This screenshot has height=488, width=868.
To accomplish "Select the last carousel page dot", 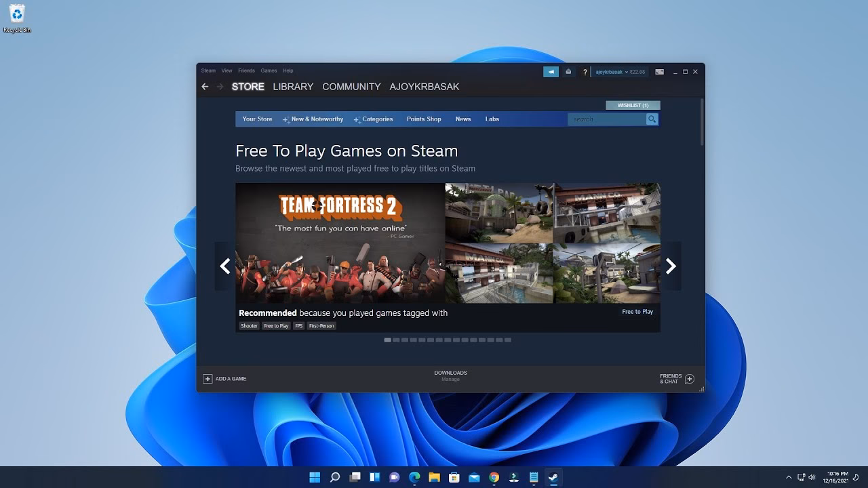I will [508, 340].
